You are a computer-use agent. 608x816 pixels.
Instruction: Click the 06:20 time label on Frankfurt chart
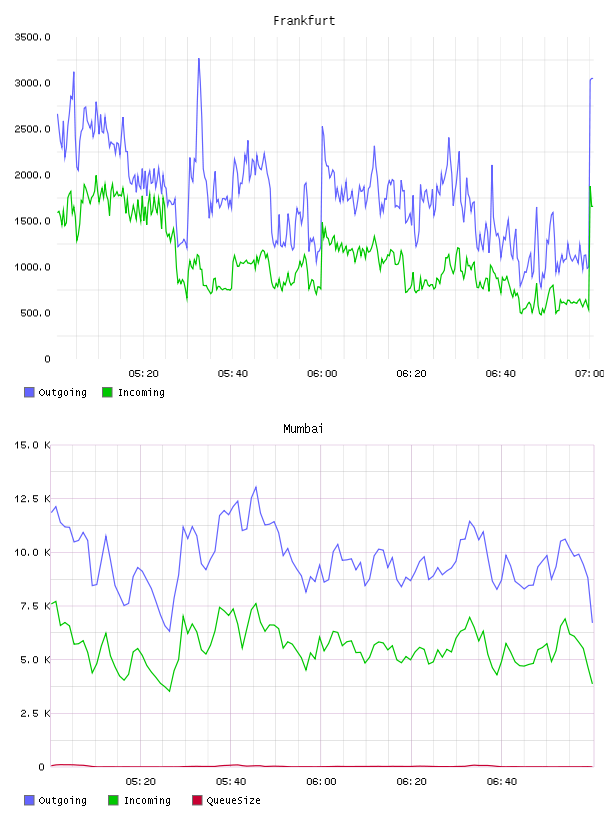[x=411, y=374]
